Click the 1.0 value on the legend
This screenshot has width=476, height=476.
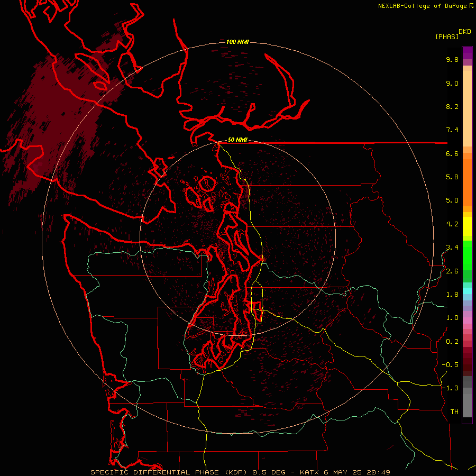pyautogui.click(x=452, y=318)
